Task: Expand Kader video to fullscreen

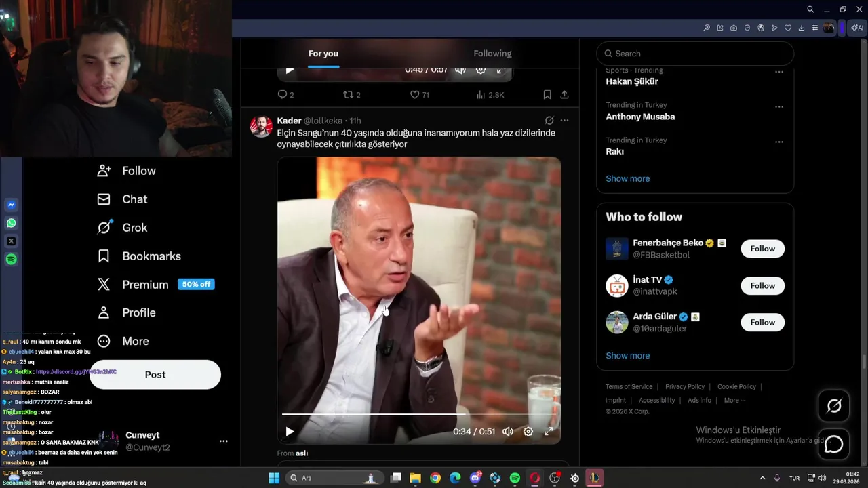Action: (x=549, y=432)
